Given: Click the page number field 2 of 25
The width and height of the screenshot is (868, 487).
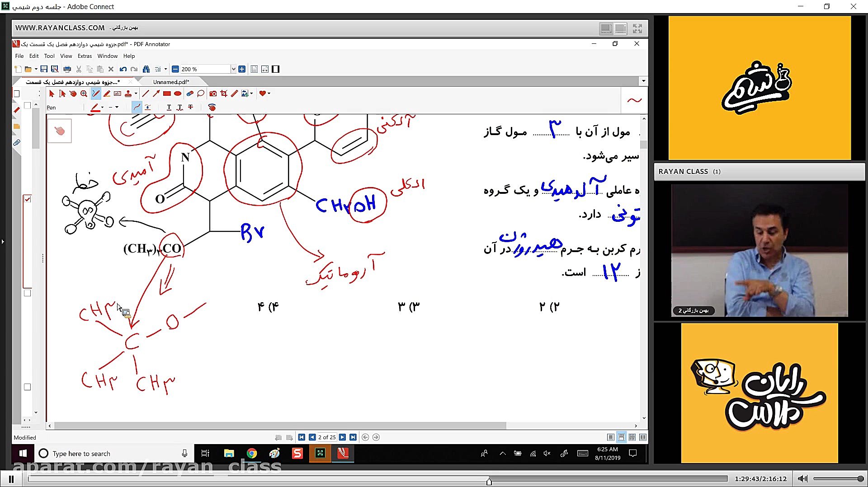Looking at the screenshot, I should tap(327, 437).
